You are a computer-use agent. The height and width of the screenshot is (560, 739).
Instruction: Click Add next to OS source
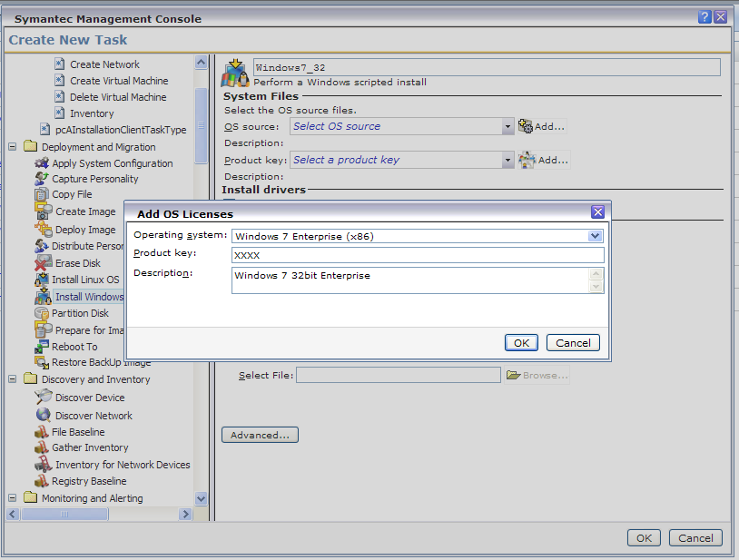pyautogui.click(x=541, y=126)
